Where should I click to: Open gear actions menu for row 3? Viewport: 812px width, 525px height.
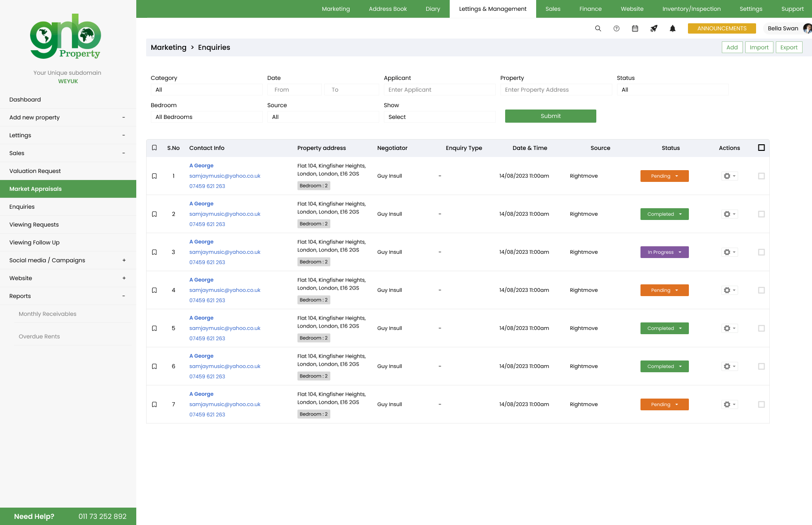click(x=729, y=252)
